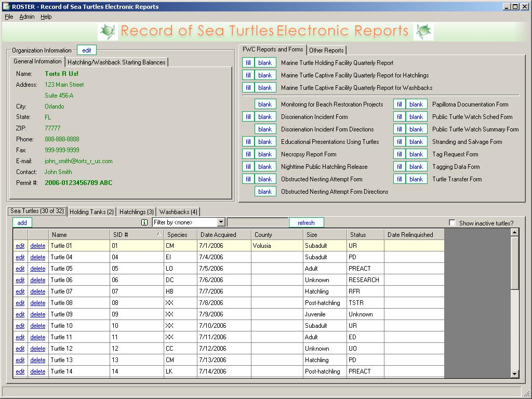The height and width of the screenshot is (399, 532).
Task: Click the filter text input field
Action: tap(258, 222)
